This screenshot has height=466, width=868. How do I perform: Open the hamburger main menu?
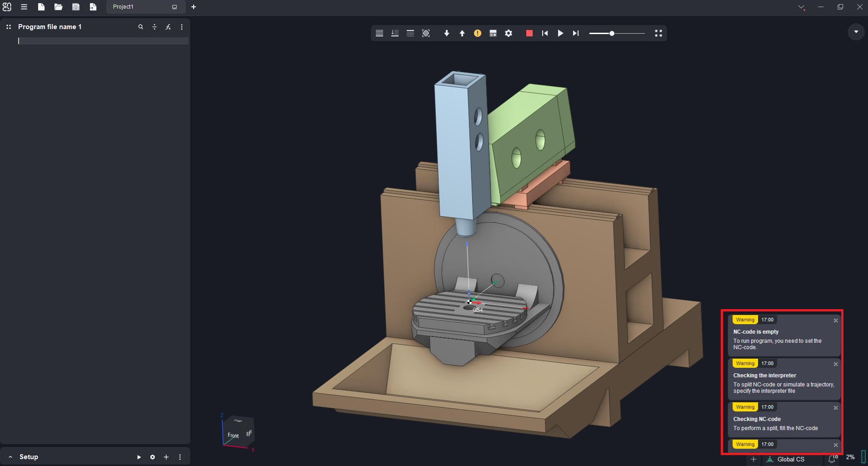[x=24, y=7]
